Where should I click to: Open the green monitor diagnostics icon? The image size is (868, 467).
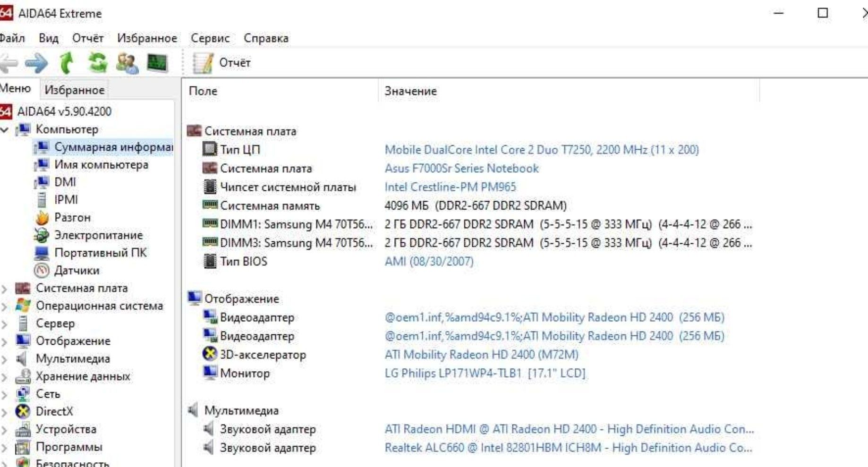point(157,63)
